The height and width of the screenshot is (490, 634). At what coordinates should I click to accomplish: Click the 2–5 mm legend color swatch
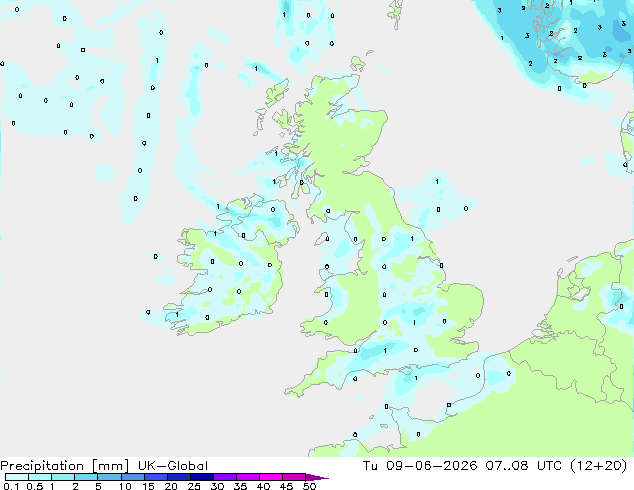(x=86, y=477)
